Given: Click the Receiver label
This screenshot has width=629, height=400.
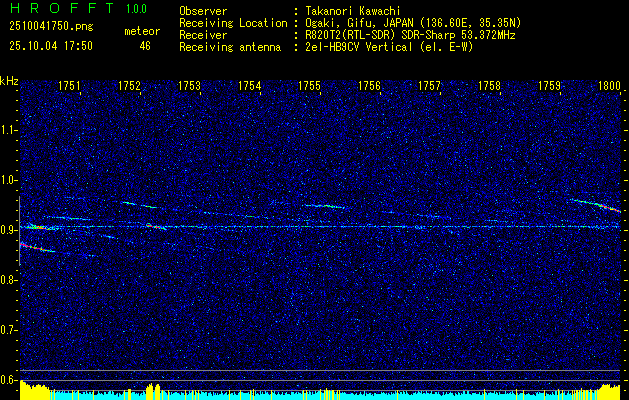Looking at the screenshot, I should [x=203, y=35].
